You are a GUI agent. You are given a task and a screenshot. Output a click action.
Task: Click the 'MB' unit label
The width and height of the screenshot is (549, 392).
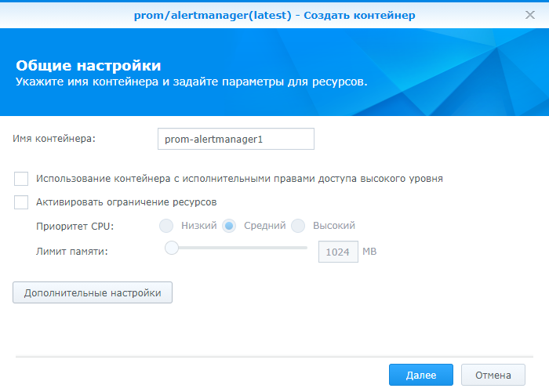coord(369,252)
